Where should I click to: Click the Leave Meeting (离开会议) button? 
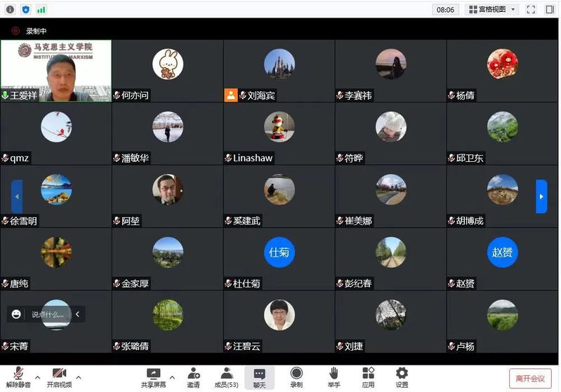pyautogui.click(x=530, y=378)
